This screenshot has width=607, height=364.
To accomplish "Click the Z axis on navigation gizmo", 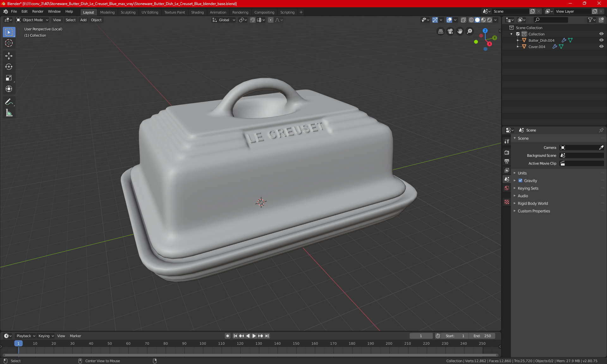I will [485, 31].
